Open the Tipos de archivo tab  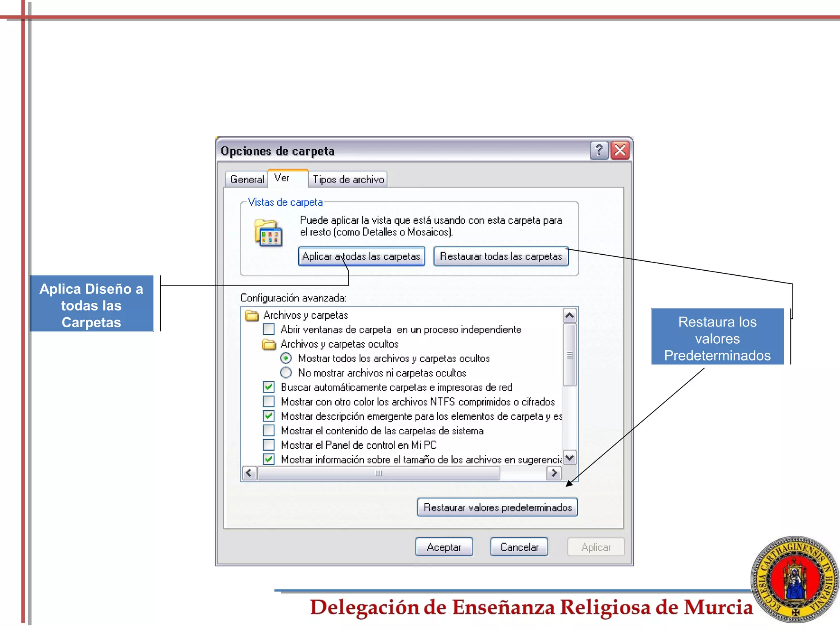(x=348, y=180)
